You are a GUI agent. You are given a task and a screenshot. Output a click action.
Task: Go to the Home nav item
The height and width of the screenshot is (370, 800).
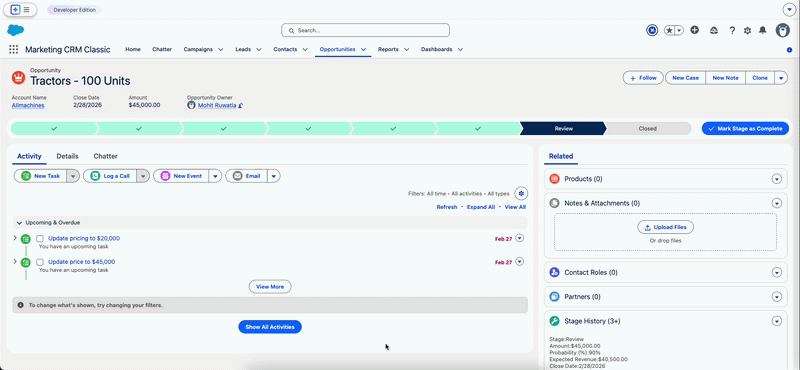(x=133, y=50)
